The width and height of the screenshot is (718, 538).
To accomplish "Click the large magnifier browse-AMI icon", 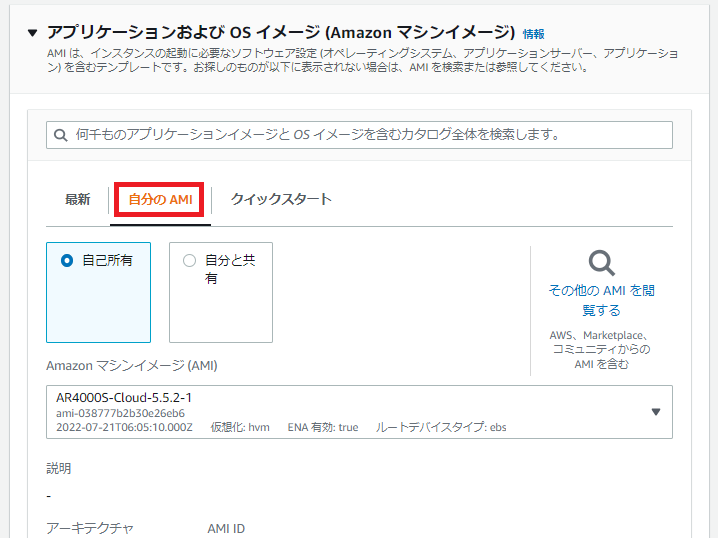I will click(601, 263).
